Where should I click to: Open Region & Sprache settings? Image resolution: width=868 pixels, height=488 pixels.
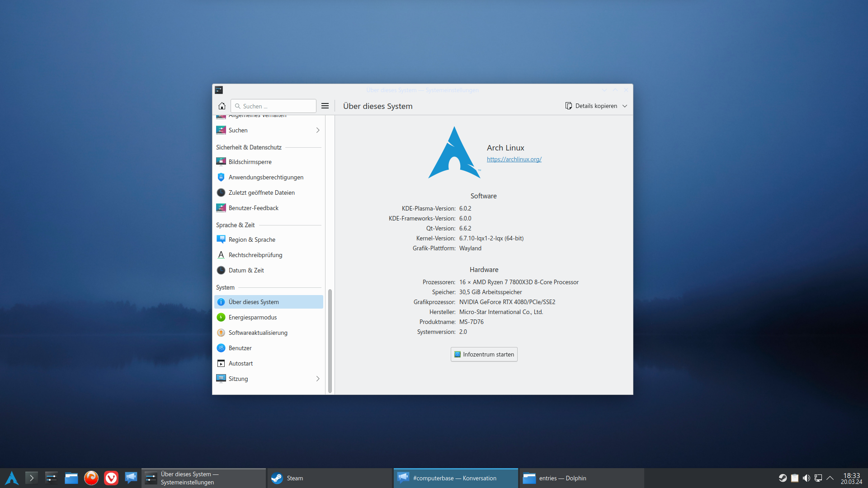[252, 239]
